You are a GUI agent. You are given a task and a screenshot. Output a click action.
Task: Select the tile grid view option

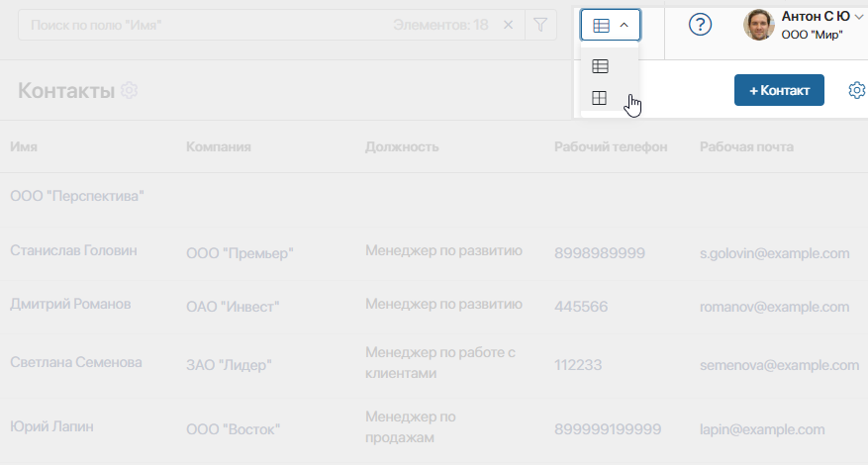point(600,98)
